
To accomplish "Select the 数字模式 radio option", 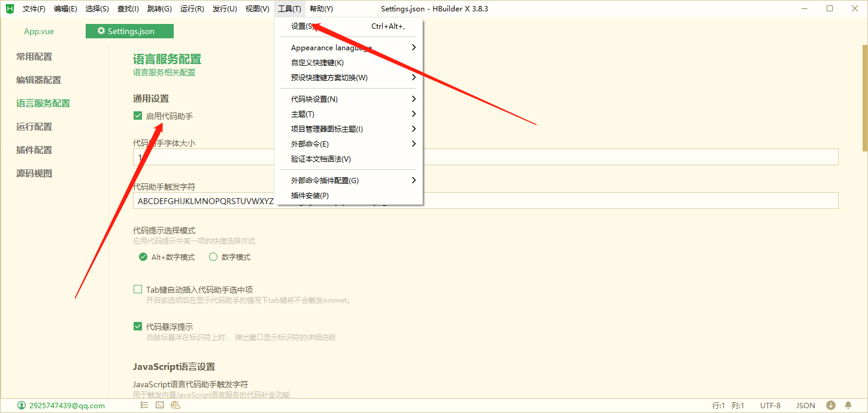I will (213, 256).
